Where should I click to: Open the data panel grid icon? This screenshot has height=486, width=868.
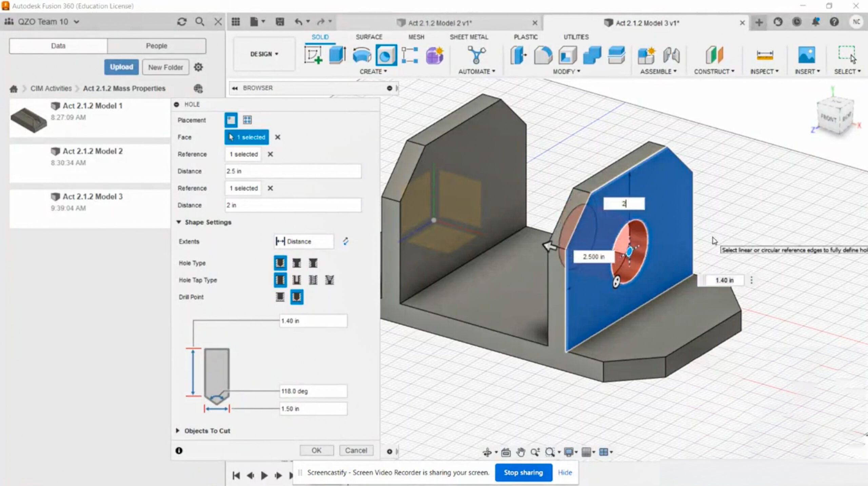[236, 22]
